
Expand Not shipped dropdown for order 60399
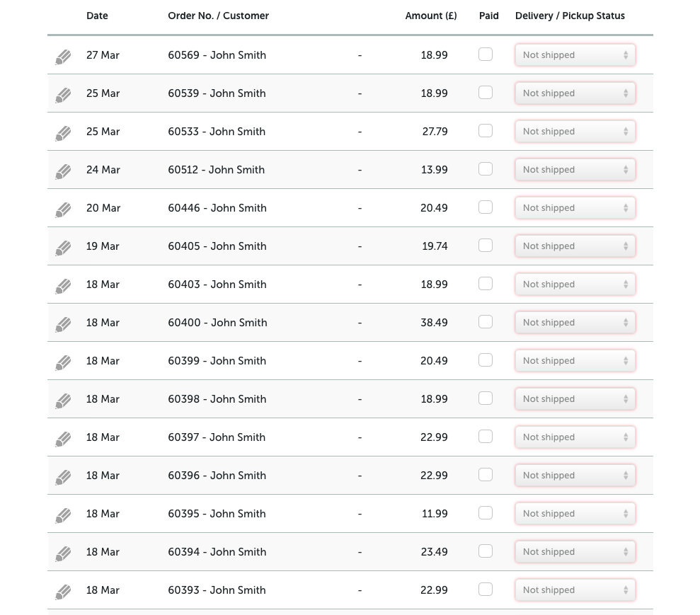575,361
